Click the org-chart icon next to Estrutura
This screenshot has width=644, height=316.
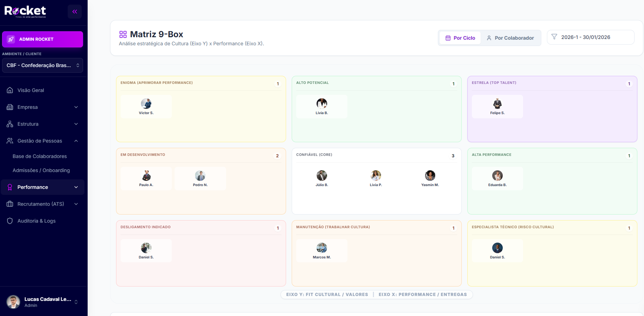coord(10,124)
